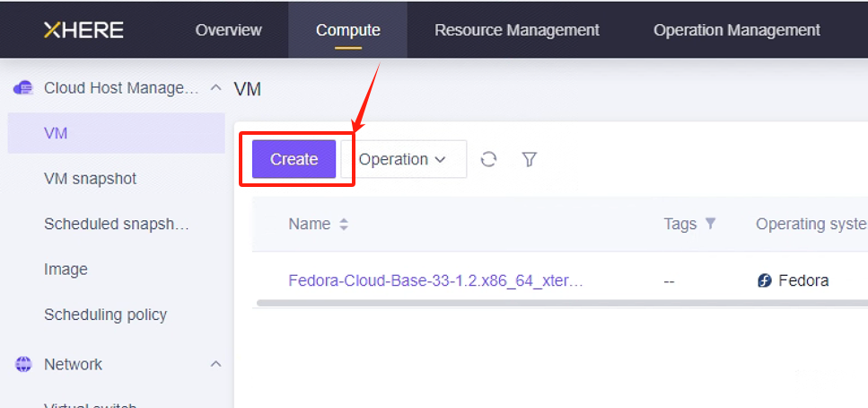
Task: Click the Create button
Action: (x=294, y=159)
